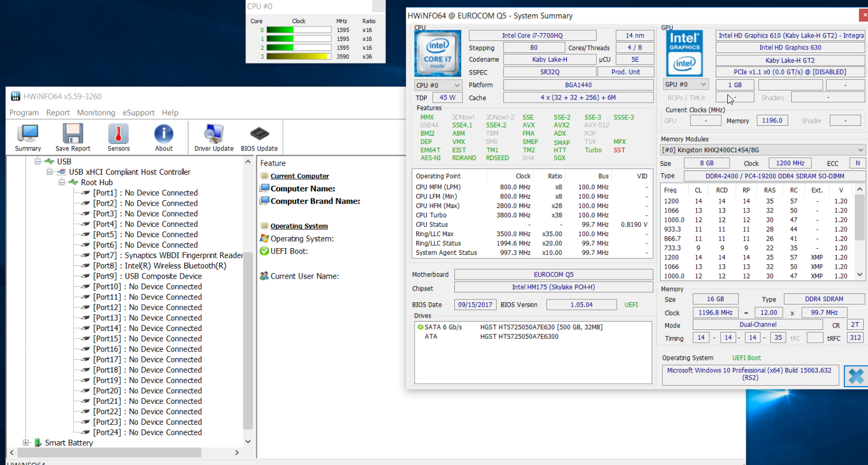
Task: Open the CPU #0 selector dropdown
Action: click(x=438, y=85)
